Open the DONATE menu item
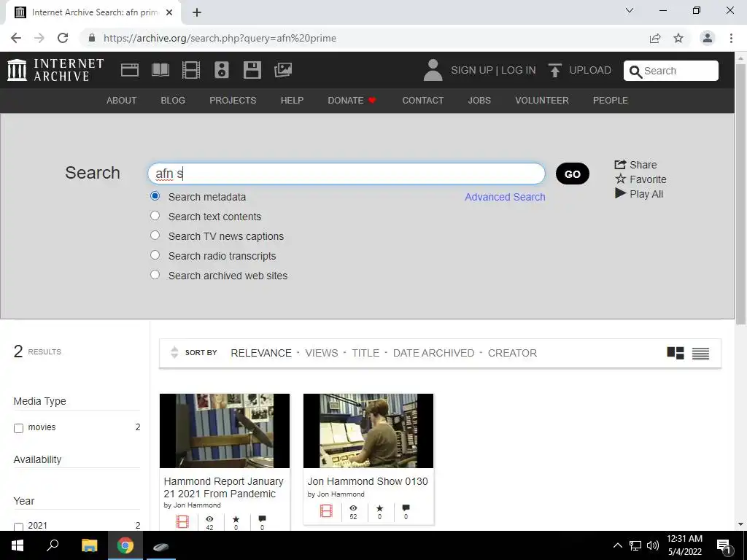Viewport: 747px width, 560px height. click(352, 101)
